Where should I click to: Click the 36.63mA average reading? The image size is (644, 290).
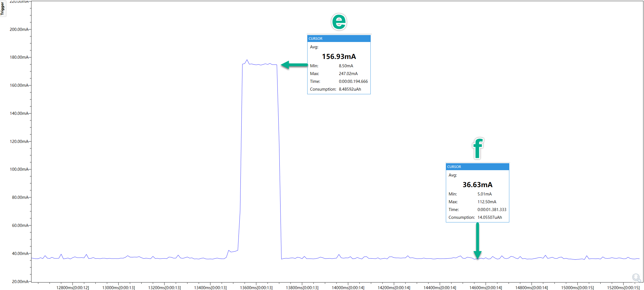[x=477, y=184]
